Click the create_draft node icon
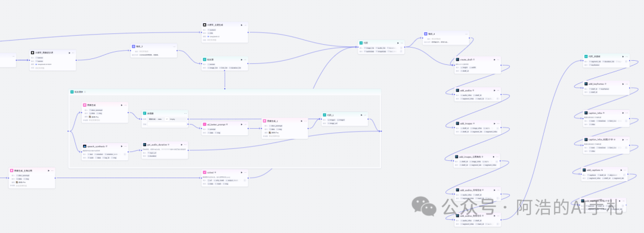The height and width of the screenshot is (233, 644). point(457,60)
